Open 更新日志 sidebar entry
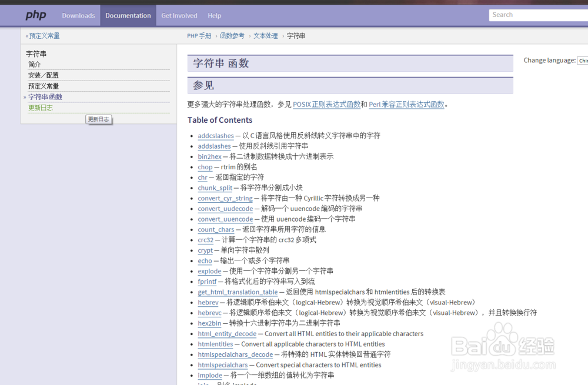 [41, 108]
